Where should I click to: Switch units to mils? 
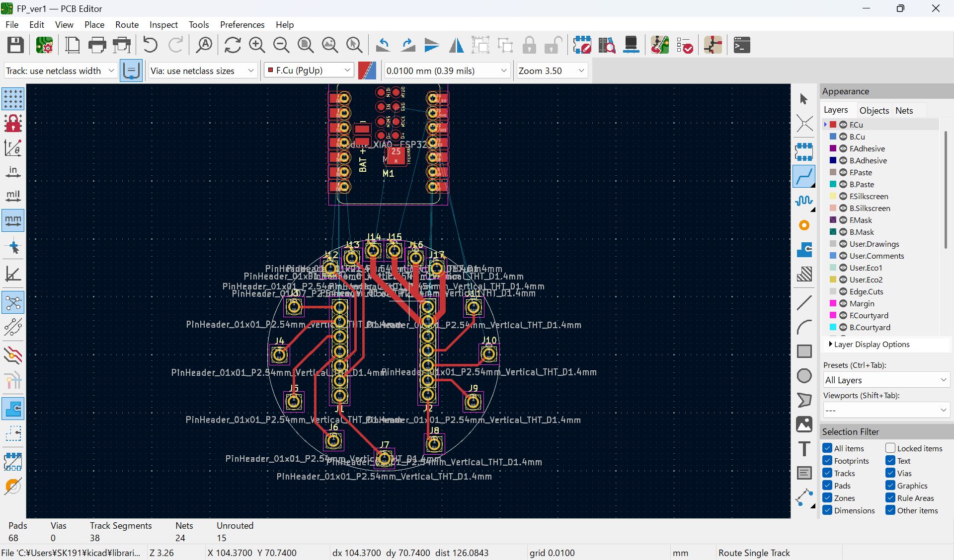13,196
